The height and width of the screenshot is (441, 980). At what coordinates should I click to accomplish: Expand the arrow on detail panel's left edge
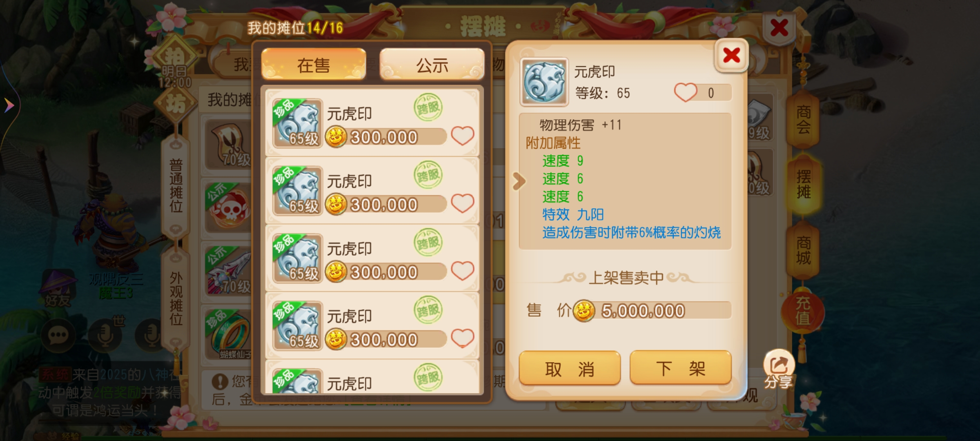coord(519,181)
